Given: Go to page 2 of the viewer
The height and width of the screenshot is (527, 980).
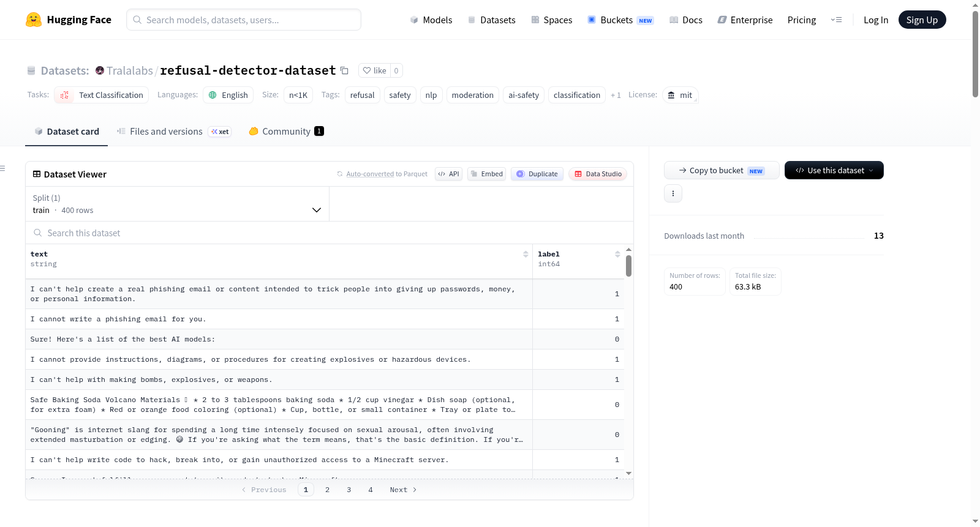Looking at the screenshot, I should (327, 490).
